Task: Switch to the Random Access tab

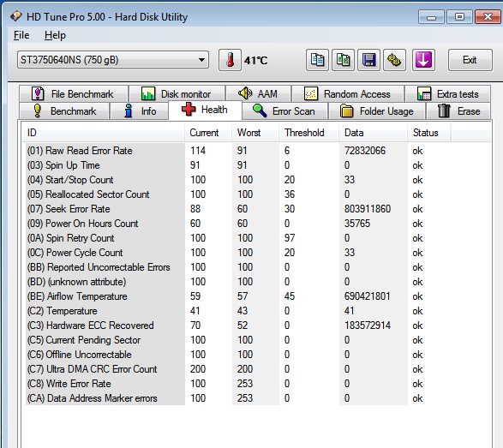Action: [348, 94]
